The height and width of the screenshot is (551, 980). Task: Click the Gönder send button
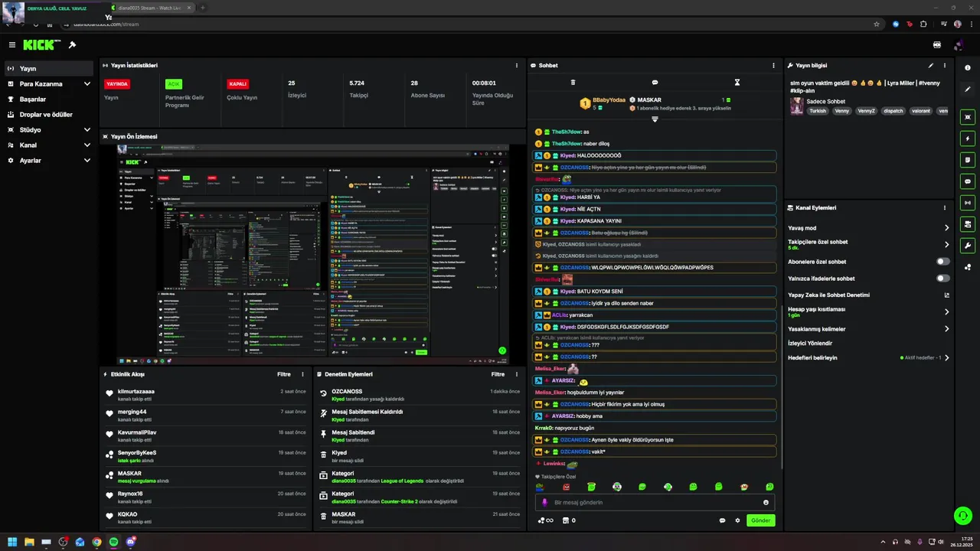coord(760,520)
